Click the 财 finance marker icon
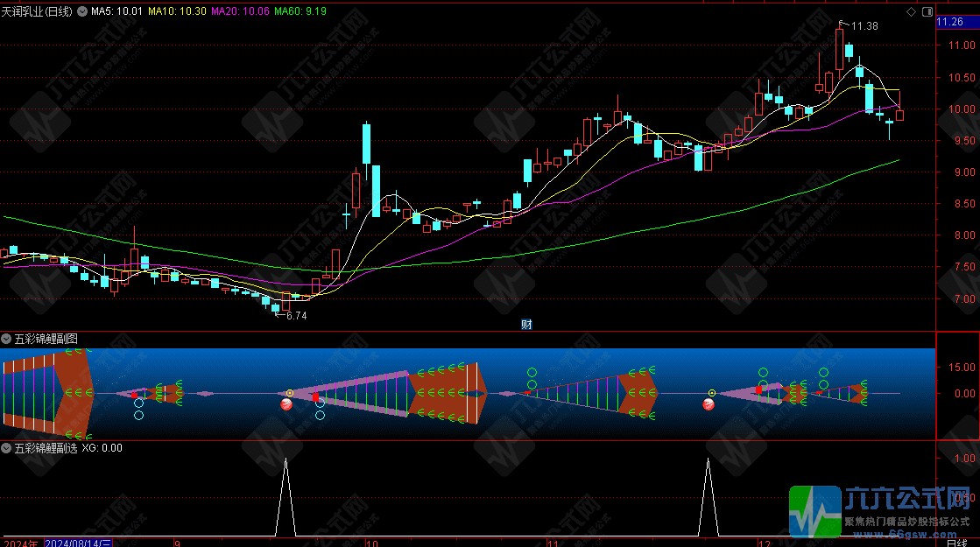The height and width of the screenshot is (547, 980). tap(526, 324)
